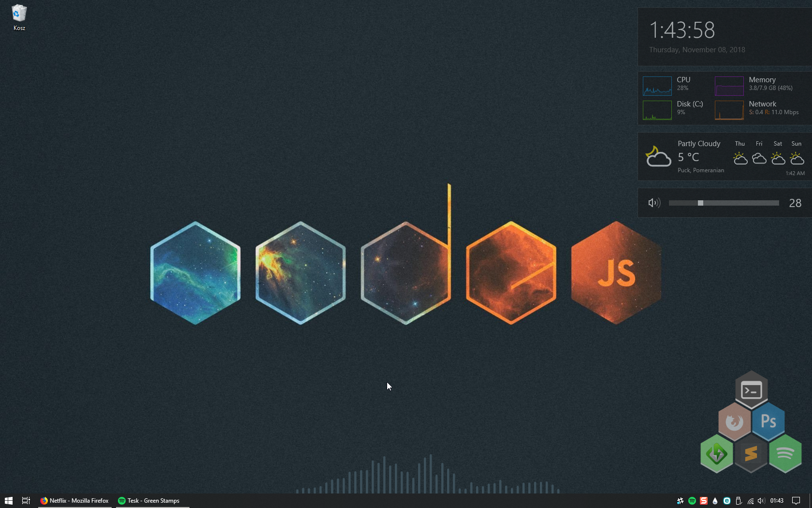Image resolution: width=812 pixels, height=508 pixels.
Task: Open the Wi-Fi network tray flyout
Action: (x=750, y=501)
